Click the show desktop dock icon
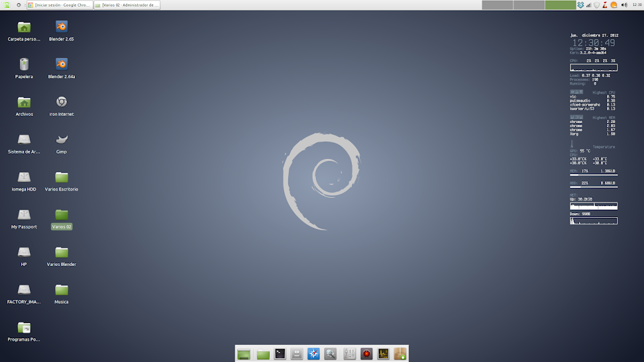This screenshot has width=644, height=362. coord(244,354)
